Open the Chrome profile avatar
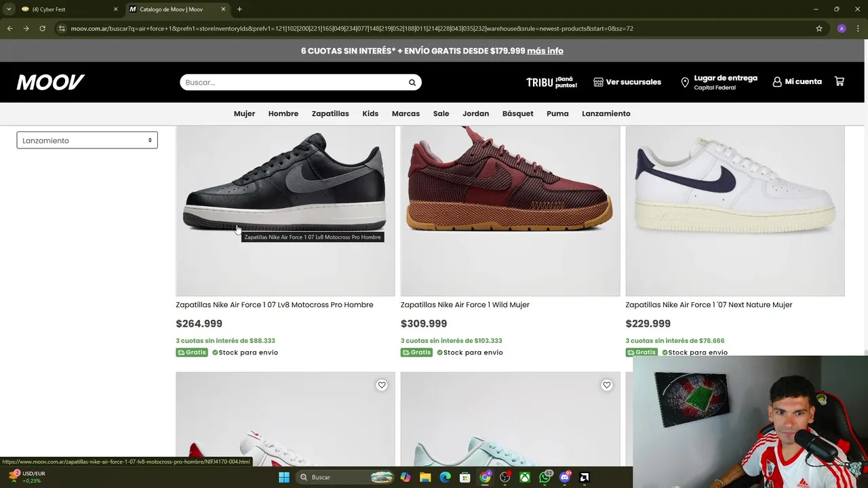This screenshot has width=868, height=488. click(x=842, y=28)
